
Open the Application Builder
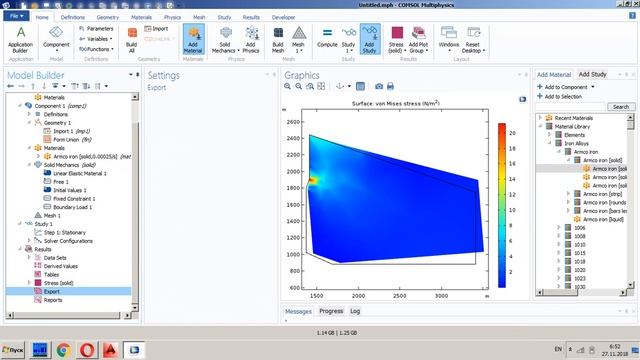tap(20, 40)
